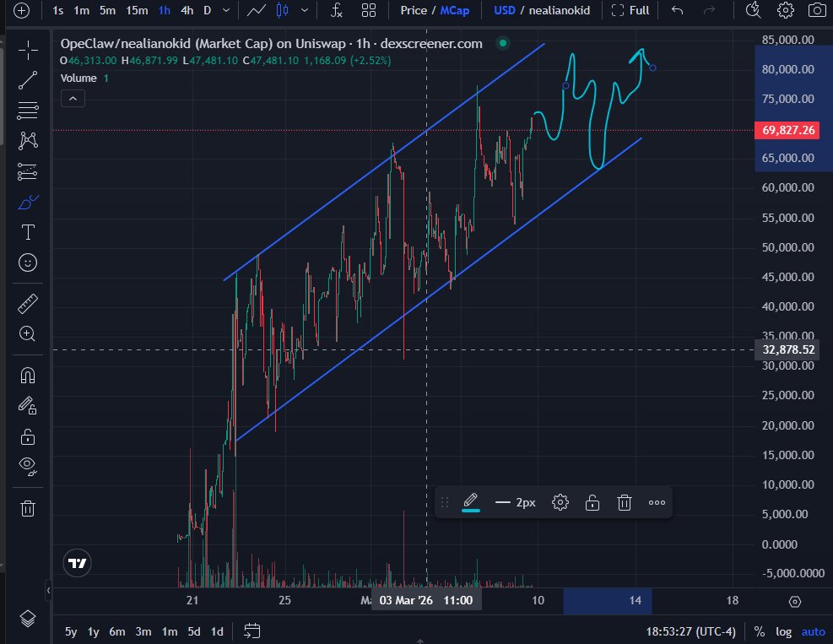Open the emoji sticker tool
Screen dimensions: 833x644
[28, 262]
